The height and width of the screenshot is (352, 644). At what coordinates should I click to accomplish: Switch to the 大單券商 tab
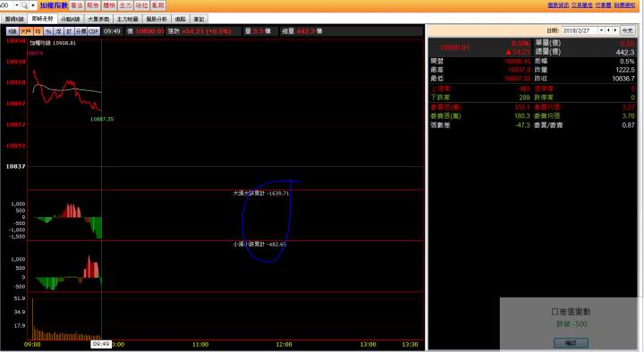(x=98, y=19)
